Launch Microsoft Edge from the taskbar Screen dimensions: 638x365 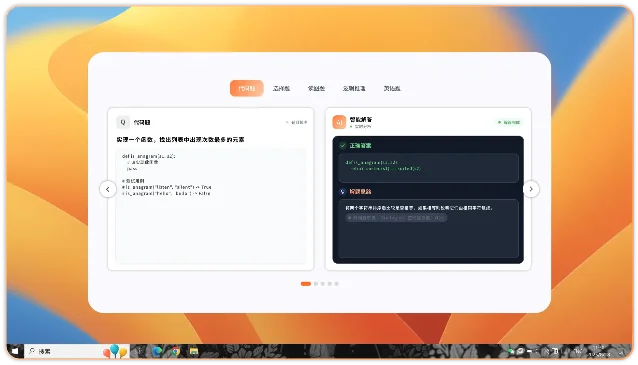[x=157, y=351]
